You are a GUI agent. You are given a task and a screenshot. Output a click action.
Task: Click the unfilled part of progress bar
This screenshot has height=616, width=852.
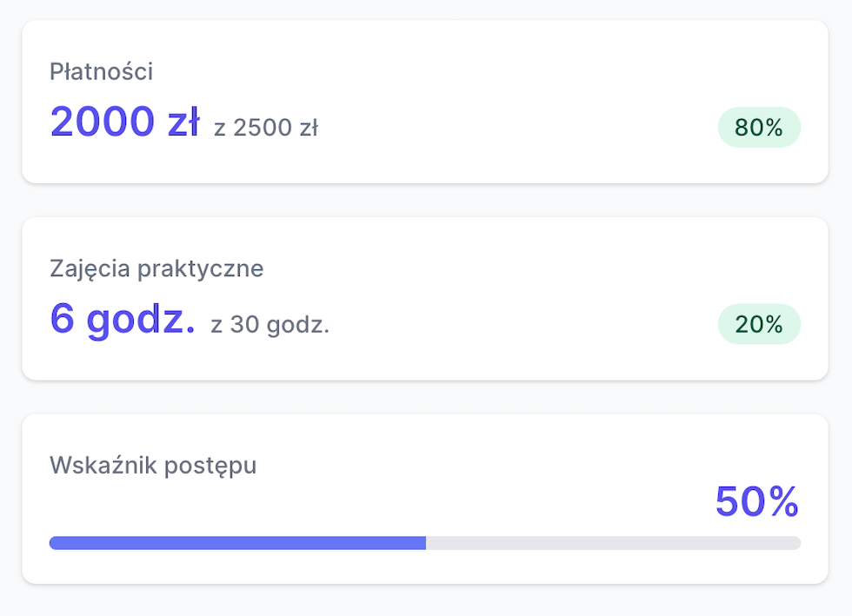(x=614, y=543)
